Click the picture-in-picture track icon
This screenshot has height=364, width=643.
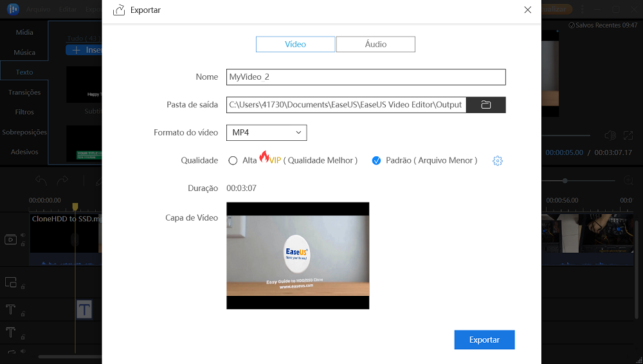pyautogui.click(x=10, y=282)
